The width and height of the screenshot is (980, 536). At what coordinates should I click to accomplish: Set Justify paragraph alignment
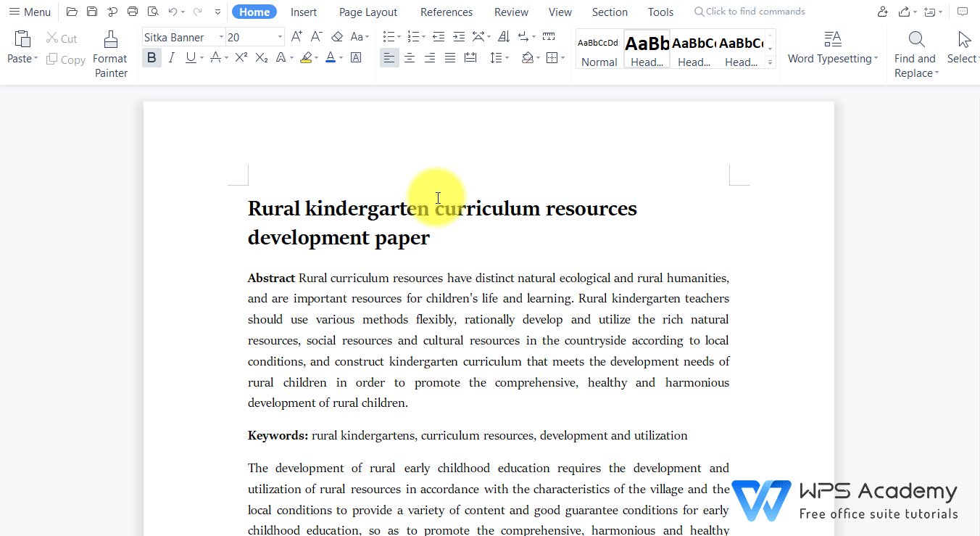coord(450,58)
